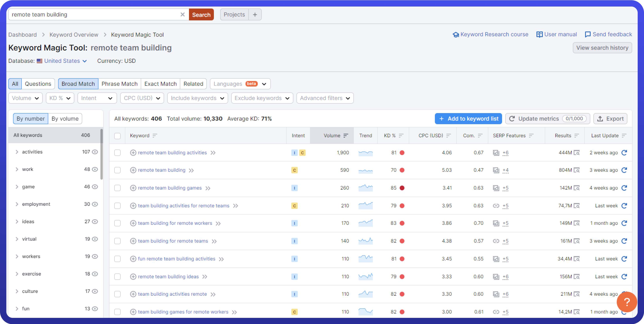Tick the select-all checkbox in table header
The image size is (644, 324).
[x=117, y=136]
